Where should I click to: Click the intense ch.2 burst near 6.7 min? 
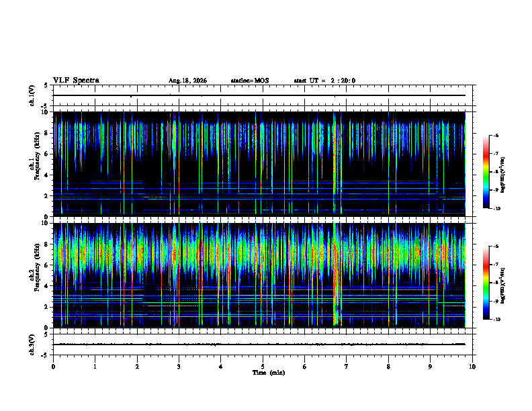click(337, 275)
